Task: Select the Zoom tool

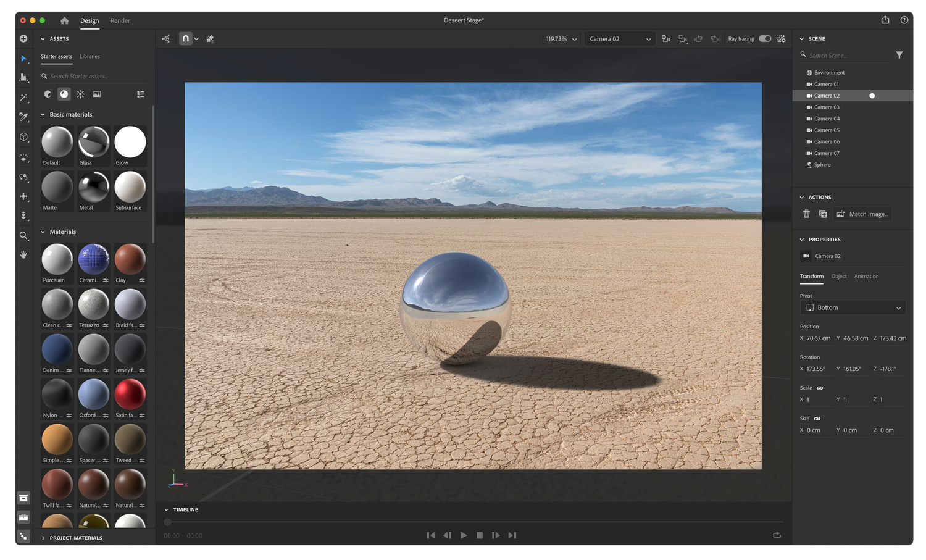Action: click(x=23, y=236)
